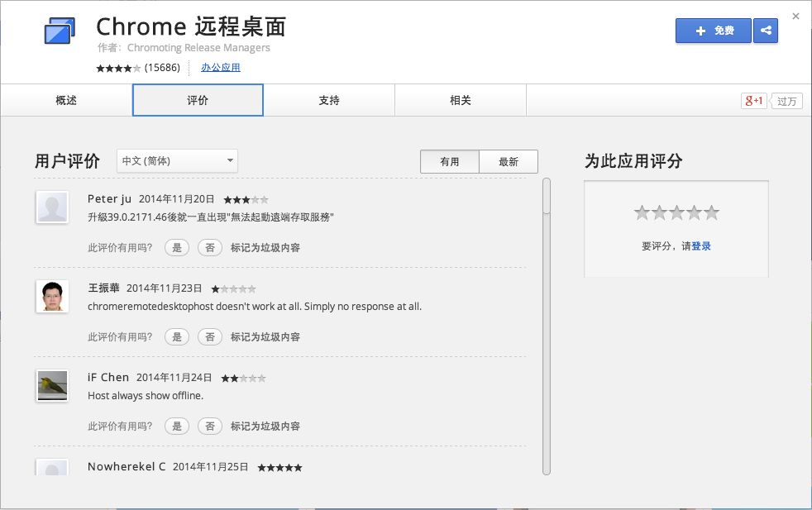The height and width of the screenshot is (510, 812).
Task: Flag Peter ju's review as 垃圾内容
Action: pos(265,247)
